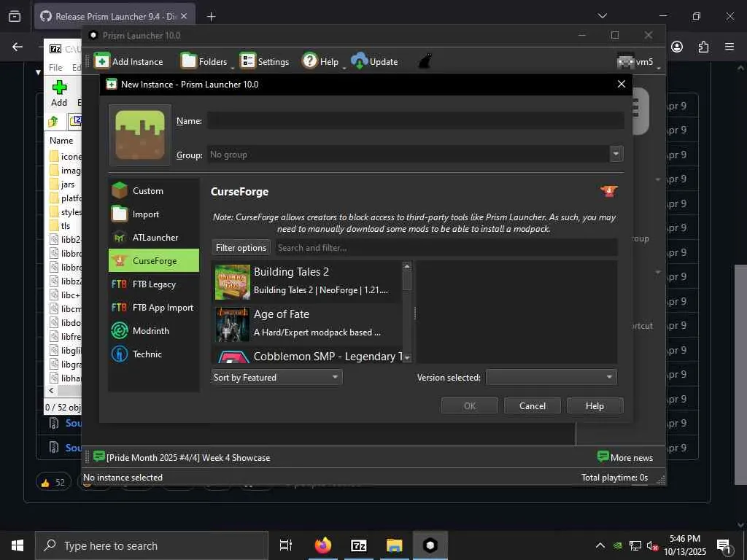This screenshot has height=560, width=747.
Task: Select the jars folder in 7-Zip
Action: pos(64,184)
